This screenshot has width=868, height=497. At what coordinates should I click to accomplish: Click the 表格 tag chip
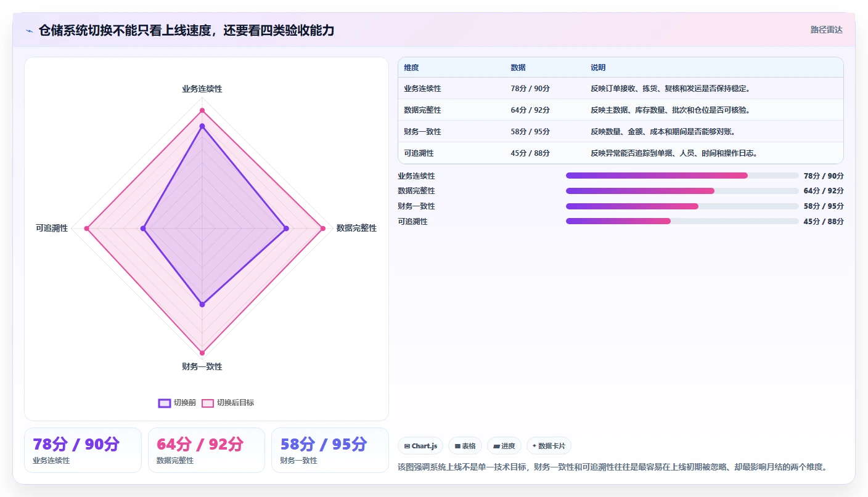coord(465,446)
